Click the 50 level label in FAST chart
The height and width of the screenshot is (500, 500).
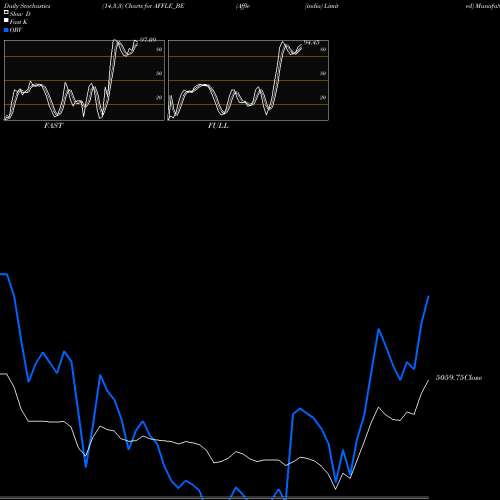tap(159, 73)
